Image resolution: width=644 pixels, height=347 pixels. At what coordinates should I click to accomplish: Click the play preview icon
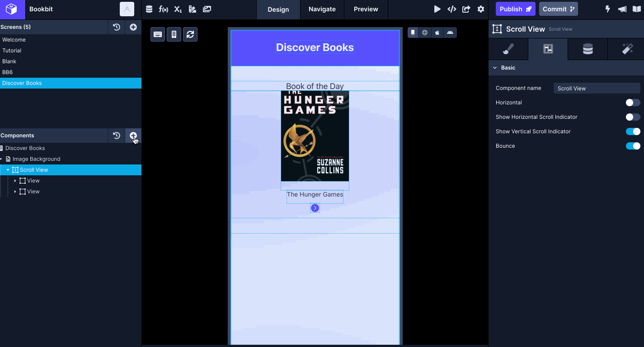[437, 9]
